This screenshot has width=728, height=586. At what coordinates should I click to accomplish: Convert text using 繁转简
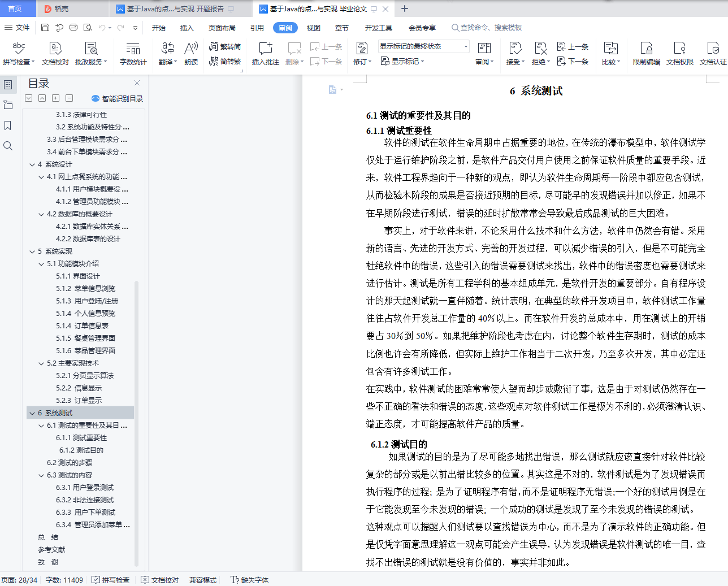(x=225, y=46)
